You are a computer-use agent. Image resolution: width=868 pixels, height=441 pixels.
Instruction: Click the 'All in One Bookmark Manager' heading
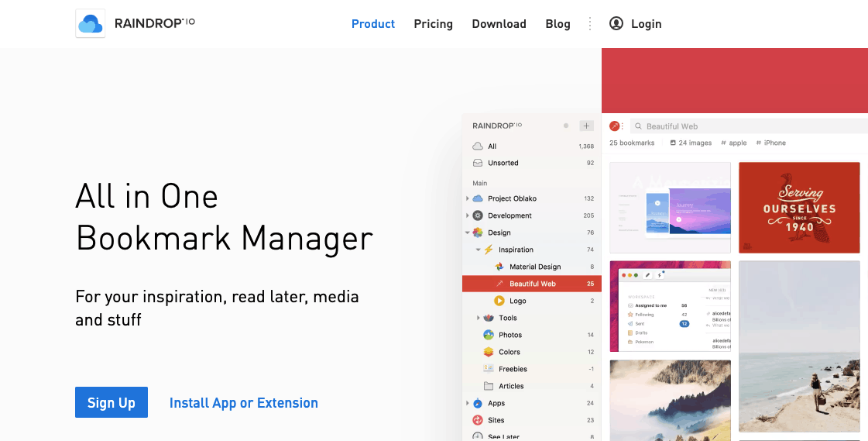[225, 217]
